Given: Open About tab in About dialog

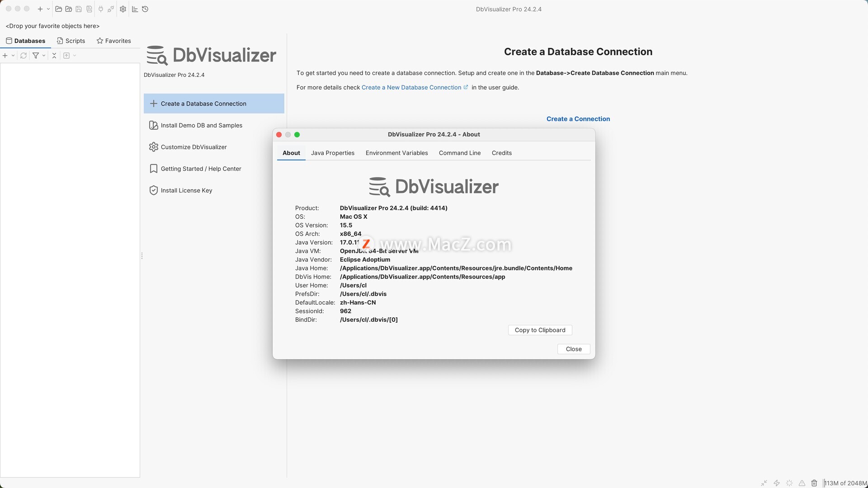Looking at the screenshot, I should coord(291,153).
